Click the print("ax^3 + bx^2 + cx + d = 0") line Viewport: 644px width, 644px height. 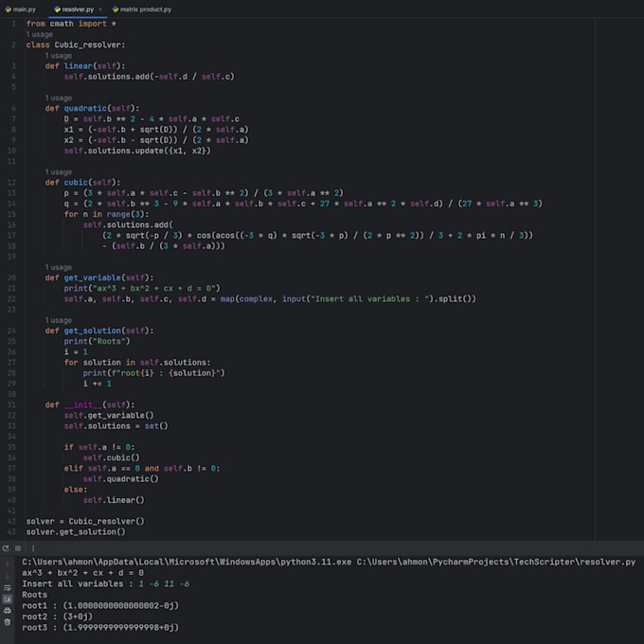(x=142, y=288)
